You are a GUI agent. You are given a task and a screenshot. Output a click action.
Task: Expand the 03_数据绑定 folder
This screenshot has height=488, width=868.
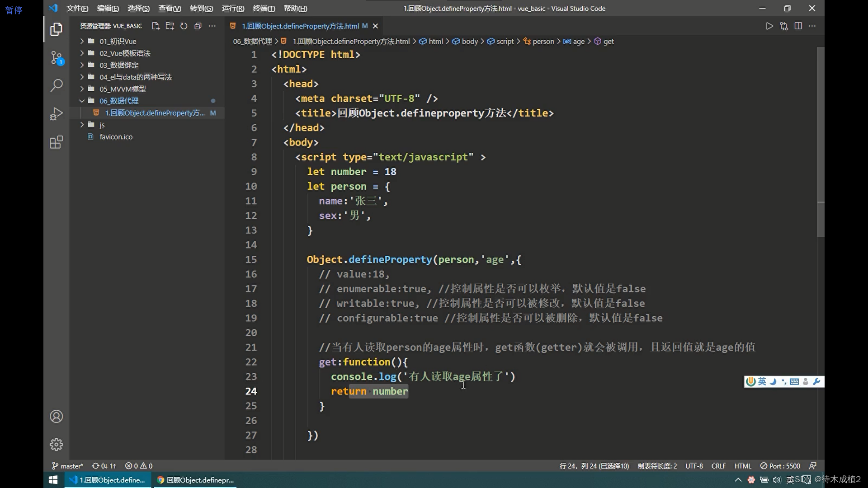tap(147, 65)
